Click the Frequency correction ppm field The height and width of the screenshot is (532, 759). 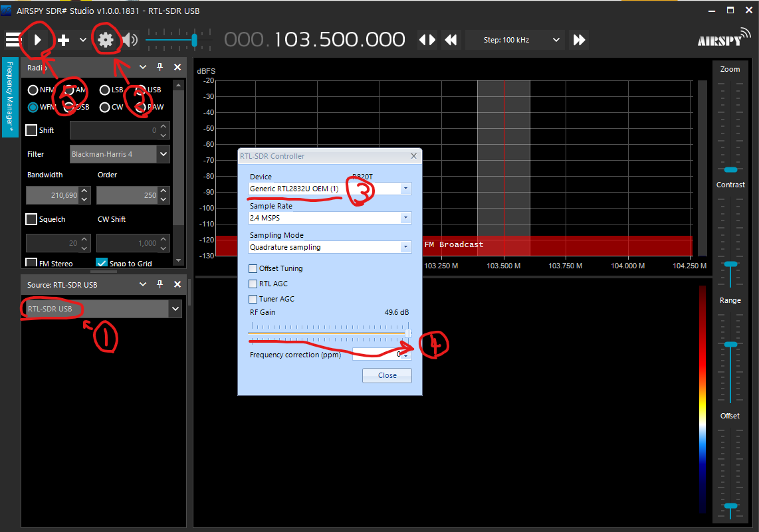click(377, 355)
